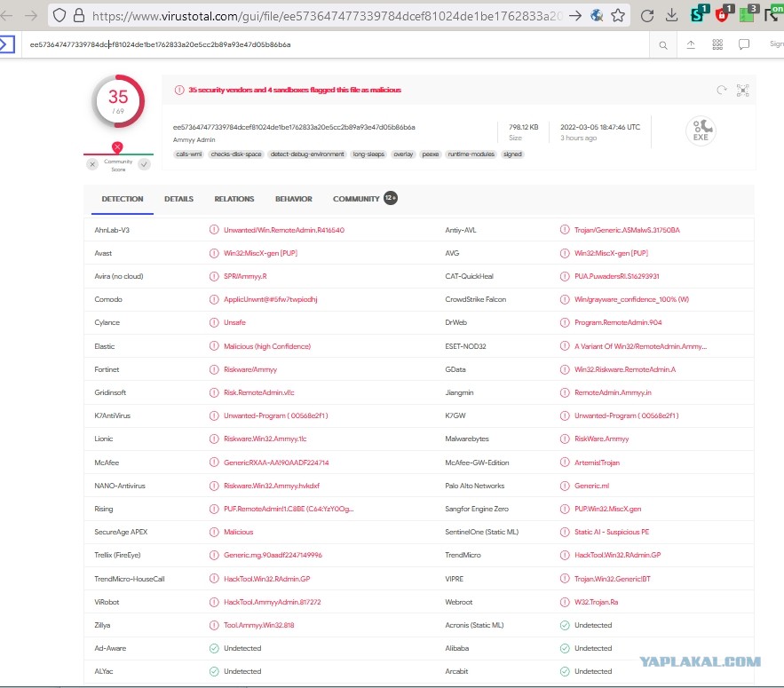Open the VirusTotal comments bubble icon
Screen dimensions: 784x688
744,45
